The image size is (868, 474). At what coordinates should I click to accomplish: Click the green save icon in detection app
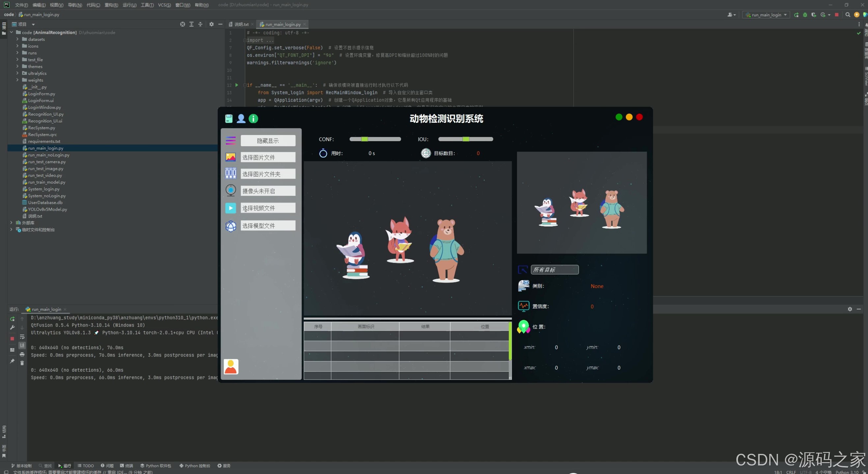229,118
